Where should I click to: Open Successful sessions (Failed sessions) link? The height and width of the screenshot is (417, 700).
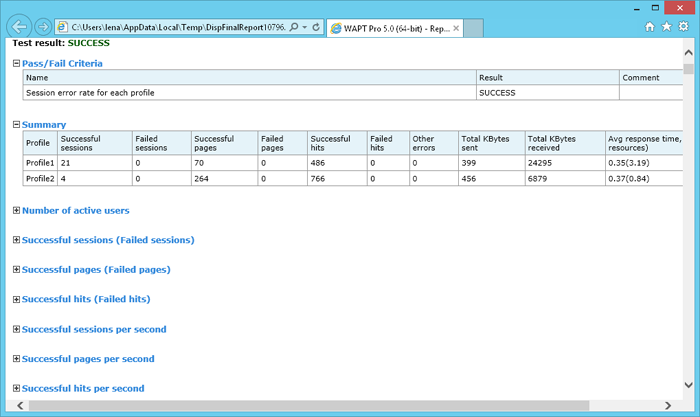click(x=108, y=240)
